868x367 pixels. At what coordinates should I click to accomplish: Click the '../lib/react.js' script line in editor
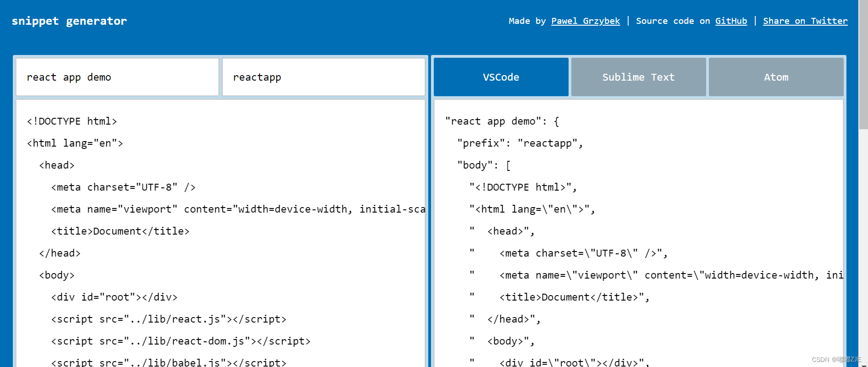pos(169,319)
